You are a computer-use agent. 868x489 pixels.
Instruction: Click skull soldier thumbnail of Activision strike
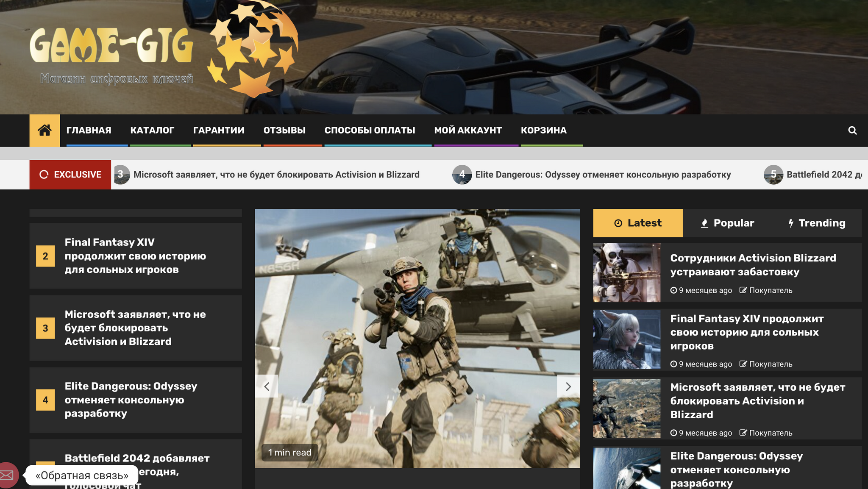pos(627,272)
